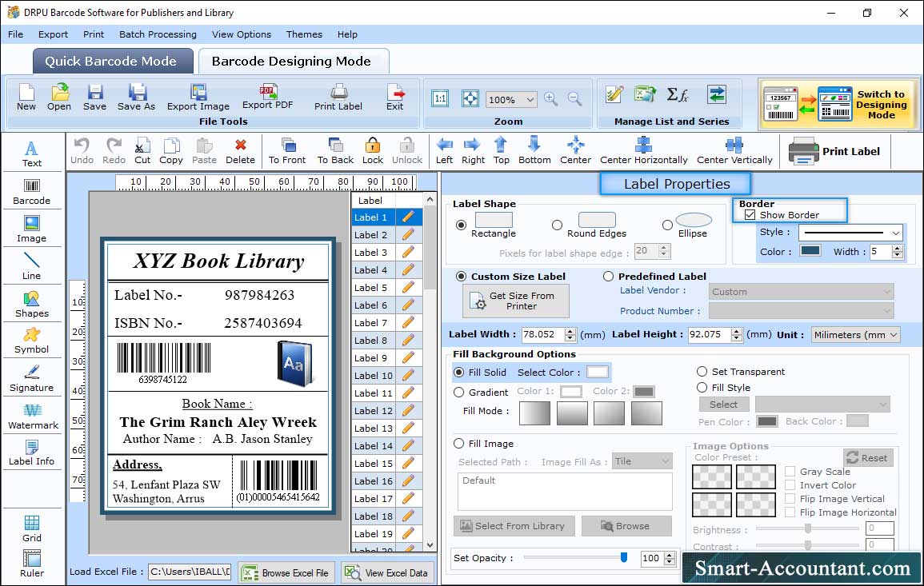Click Switch to Designing Mode button

(840, 104)
